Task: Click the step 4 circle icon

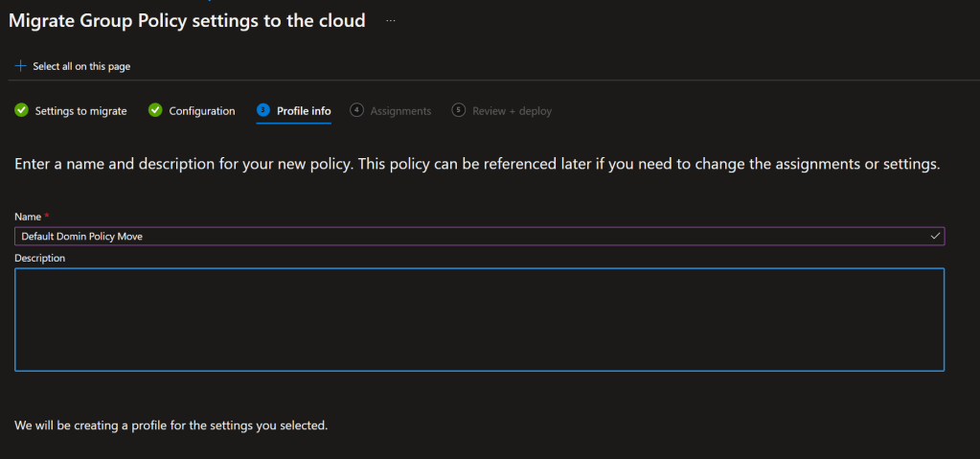Action: click(356, 110)
